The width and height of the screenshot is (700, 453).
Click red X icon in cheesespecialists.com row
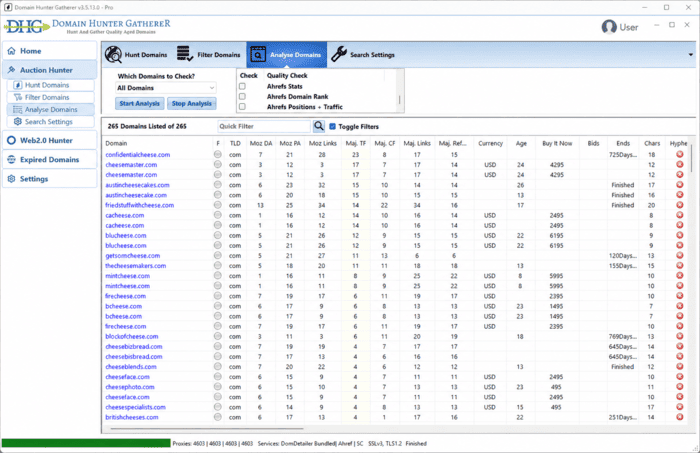point(679,407)
